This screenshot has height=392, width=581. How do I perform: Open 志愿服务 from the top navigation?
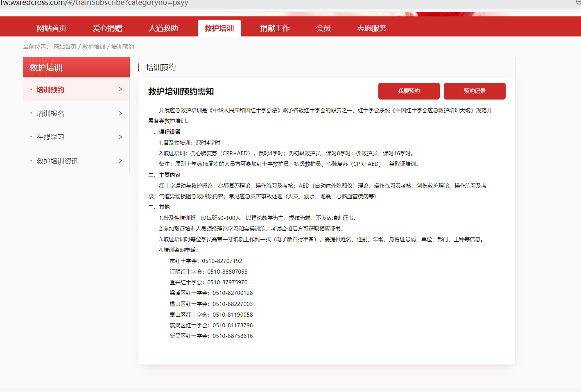click(371, 28)
